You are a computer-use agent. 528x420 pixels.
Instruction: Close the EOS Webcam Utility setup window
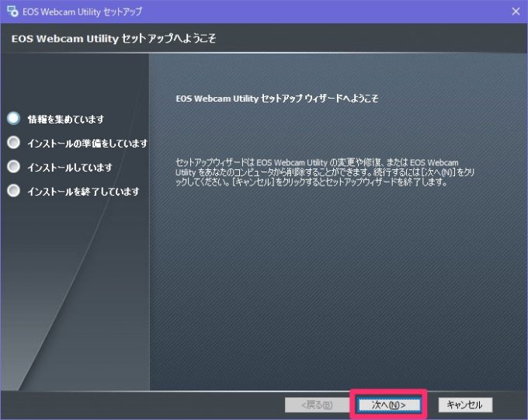(x=516, y=12)
